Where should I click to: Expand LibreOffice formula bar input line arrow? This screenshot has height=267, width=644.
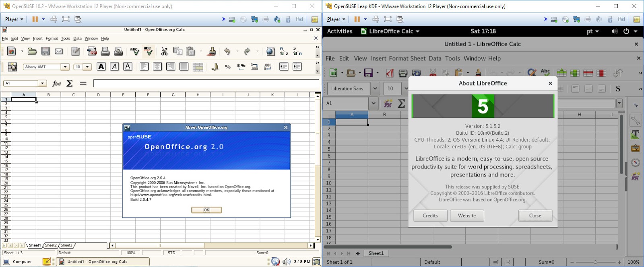[619, 103]
